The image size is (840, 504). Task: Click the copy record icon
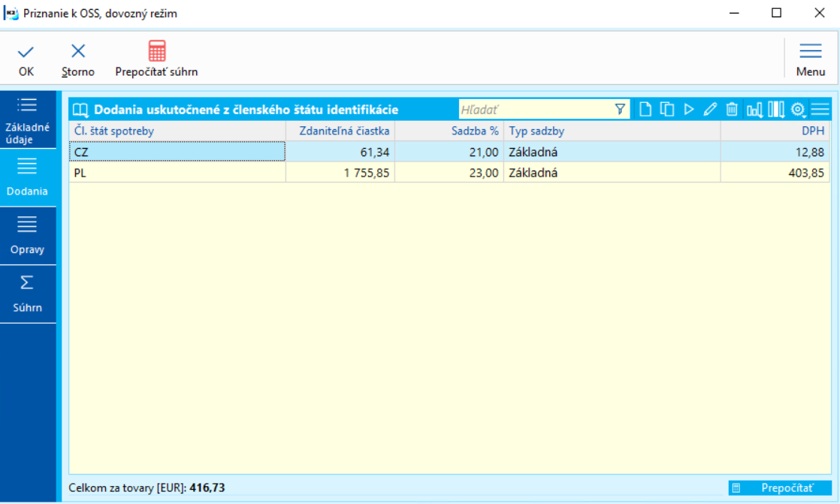pyautogui.click(x=667, y=109)
